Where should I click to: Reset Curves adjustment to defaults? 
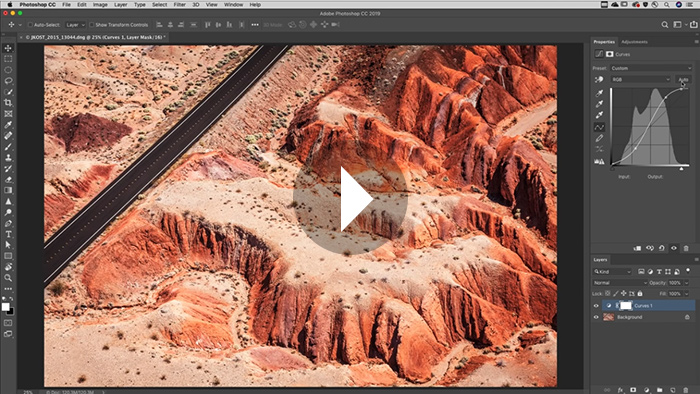[x=662, y=248]
